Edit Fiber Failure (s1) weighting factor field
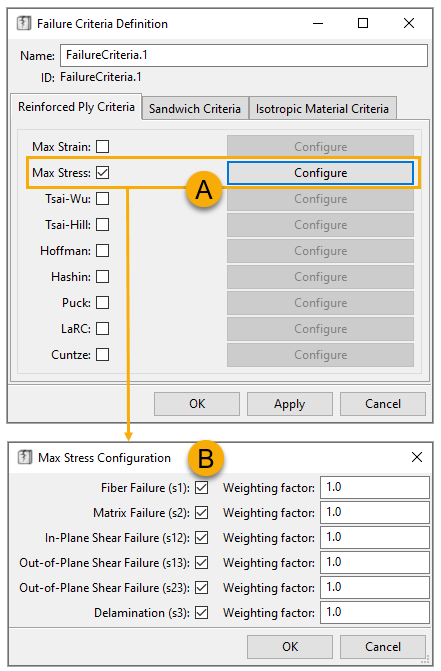This screenshot has width=441, height=671. tap(375, 487)
